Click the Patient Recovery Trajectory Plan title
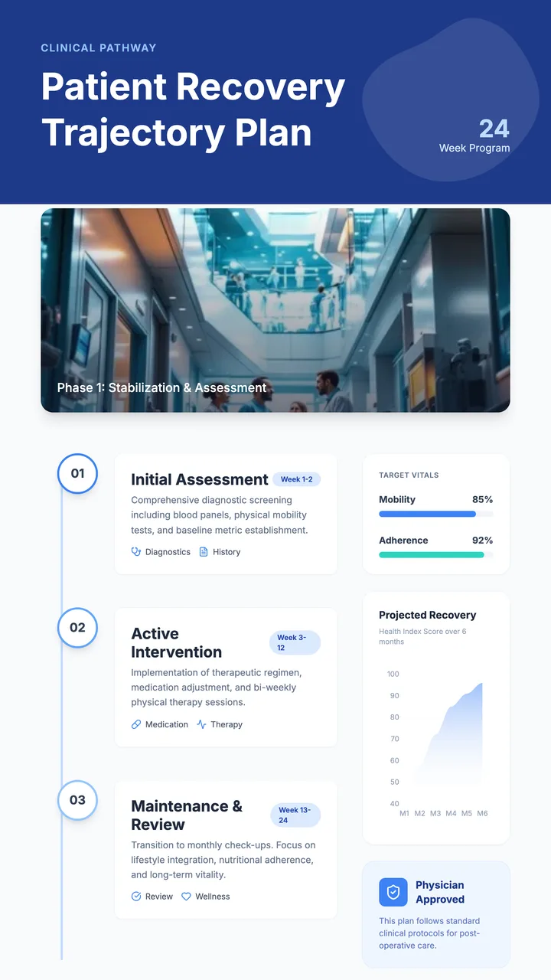This screenshot has width=551, height=980. (193, 109)
